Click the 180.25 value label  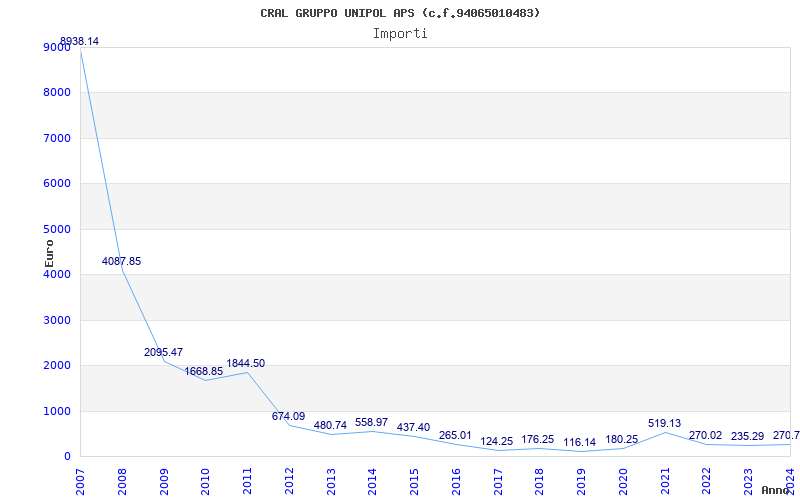click(x=621, y=439)
